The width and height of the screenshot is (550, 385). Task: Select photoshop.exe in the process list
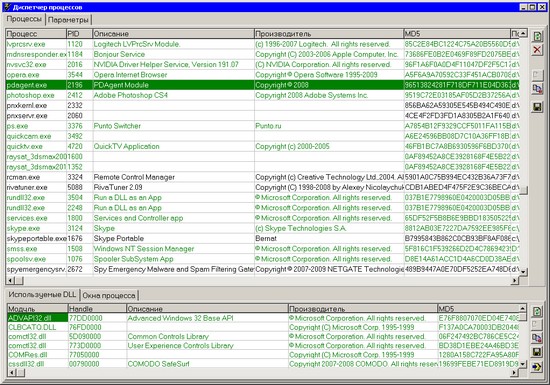pos(262,95)
